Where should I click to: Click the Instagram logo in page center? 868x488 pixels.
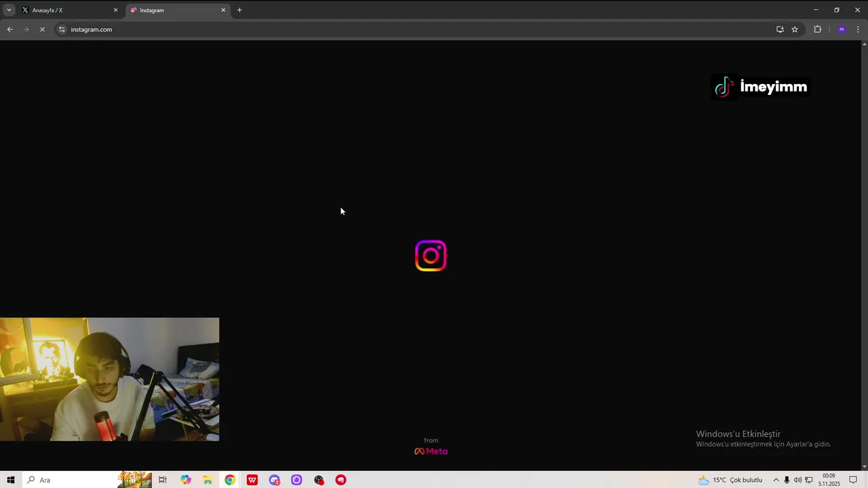click(x=431, y=256)
